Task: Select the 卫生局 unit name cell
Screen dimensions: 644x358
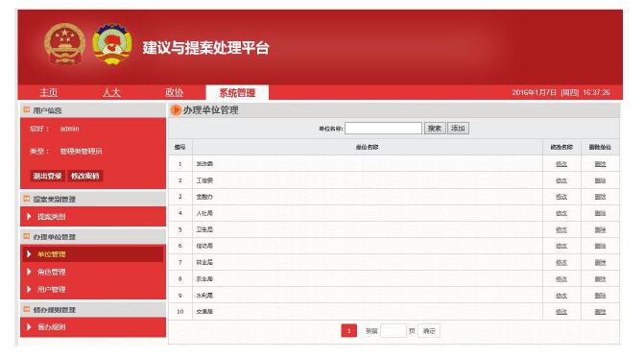Action: pos(368,229)
